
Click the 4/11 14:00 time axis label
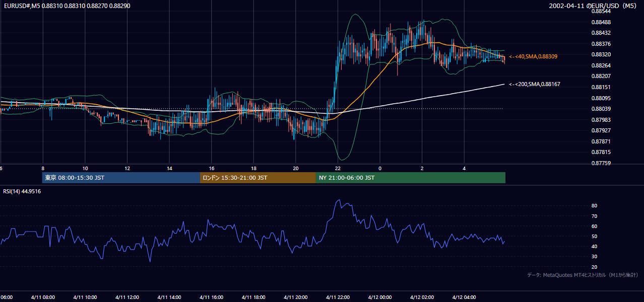[x=169, y=297]
